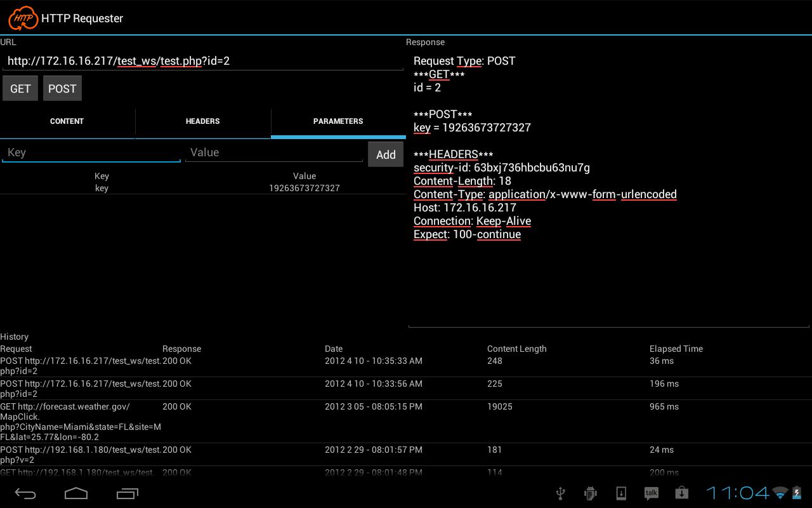Click the parameter Key input field
This screenshot has width=812, height=508.
coord(91,152)
